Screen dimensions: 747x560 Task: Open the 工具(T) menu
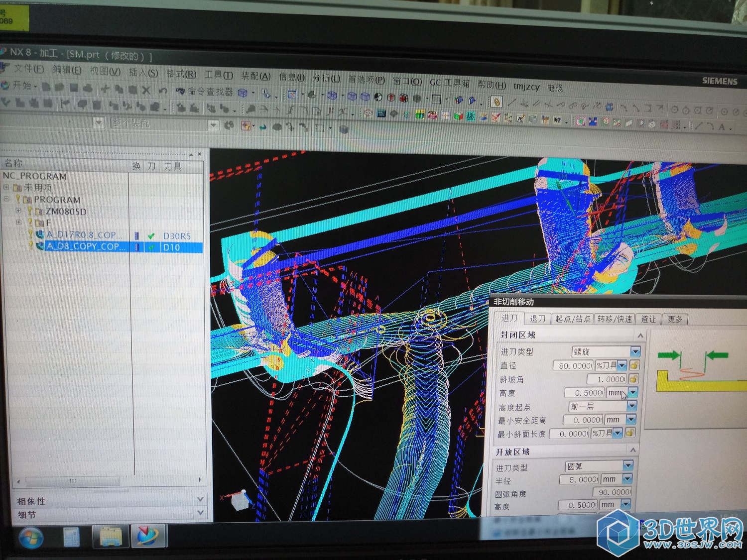tap(219, 75)
